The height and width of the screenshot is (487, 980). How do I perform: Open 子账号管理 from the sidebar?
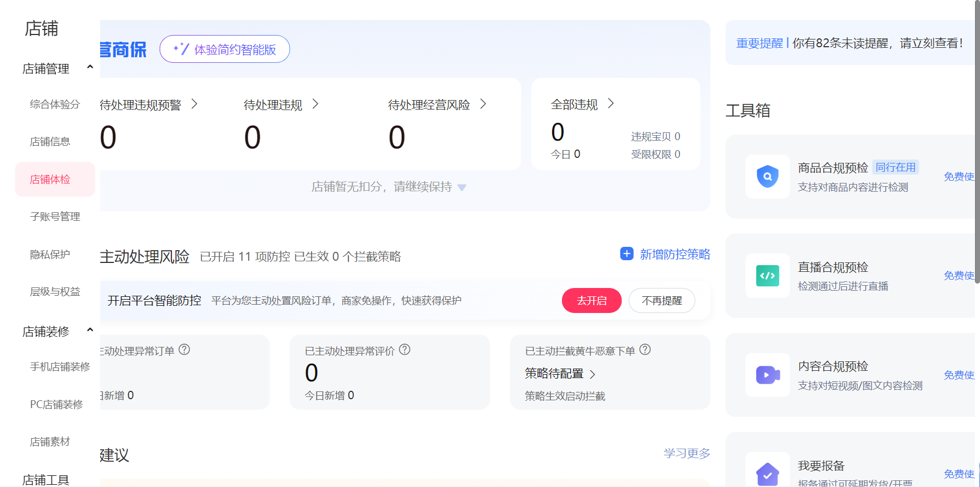point(55,217)
